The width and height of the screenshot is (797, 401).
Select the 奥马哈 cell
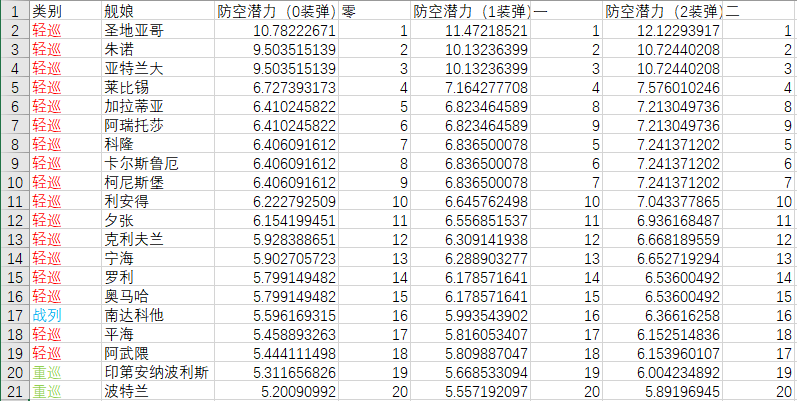(158, 297)
